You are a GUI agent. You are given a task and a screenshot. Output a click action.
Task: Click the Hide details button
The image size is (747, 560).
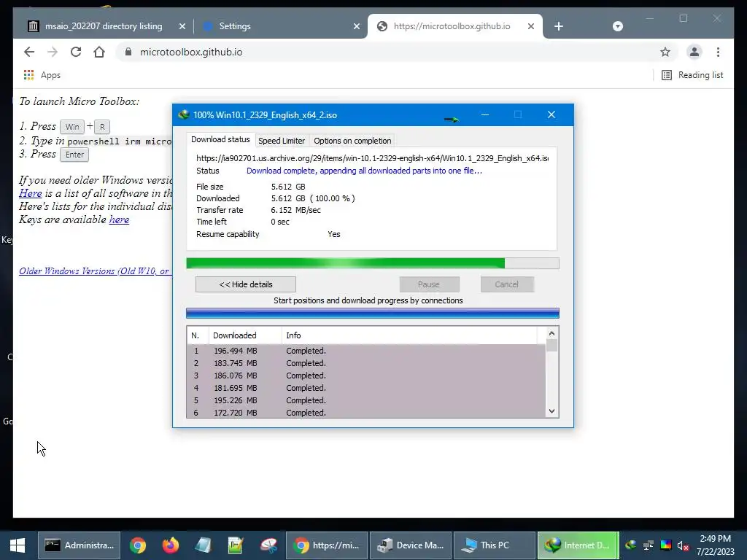[x=245, y=284]
